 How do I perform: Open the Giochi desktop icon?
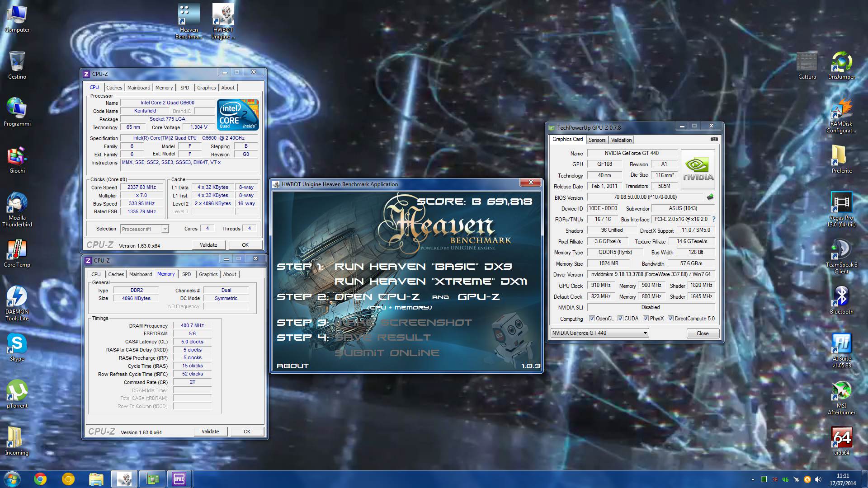(17, 159)
